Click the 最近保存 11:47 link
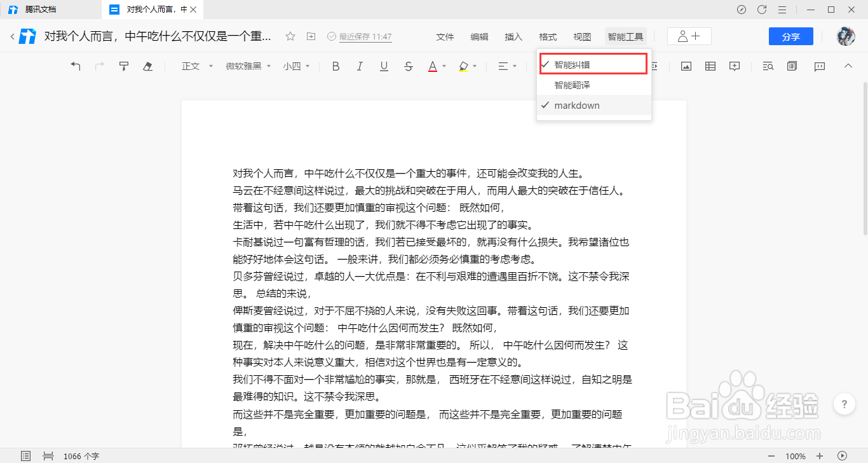The height and width of the screenshot is (463, 868). [x=365, y=37]
